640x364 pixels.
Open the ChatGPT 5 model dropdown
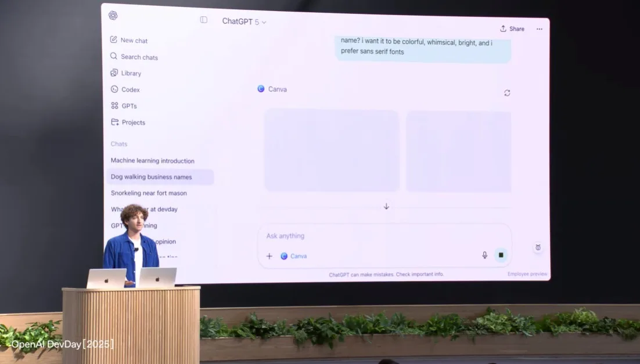point(244,21)
